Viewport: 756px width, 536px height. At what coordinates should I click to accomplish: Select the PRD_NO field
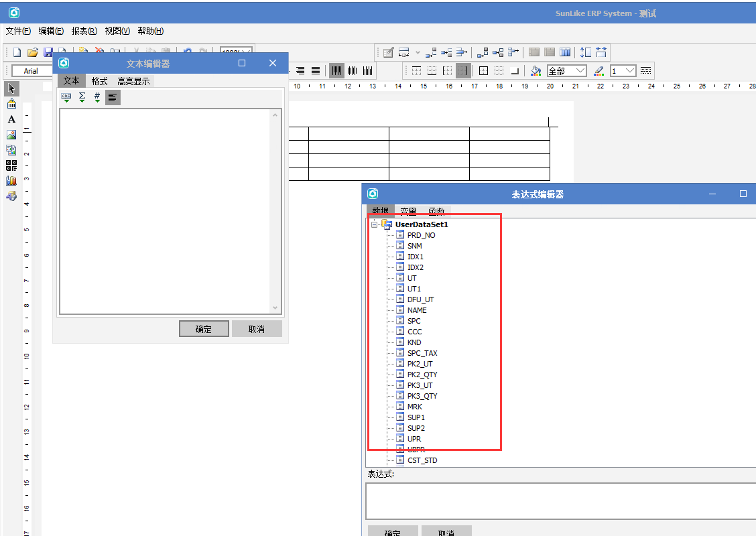[421, 235]
